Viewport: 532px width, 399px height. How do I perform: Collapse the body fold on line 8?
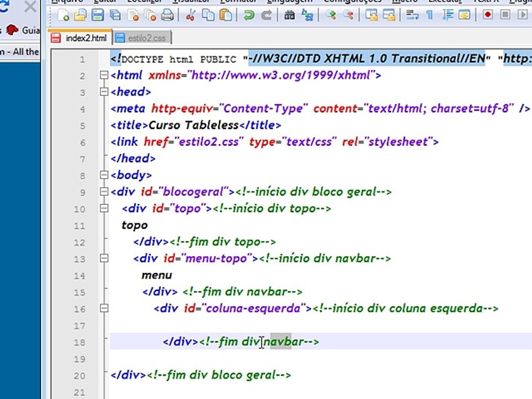tap(104, 175)
